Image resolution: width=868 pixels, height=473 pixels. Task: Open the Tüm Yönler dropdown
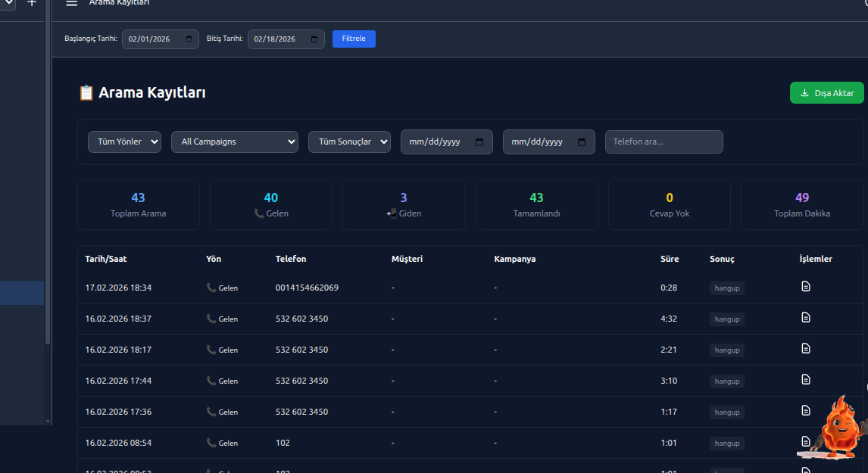coord(123,142)
